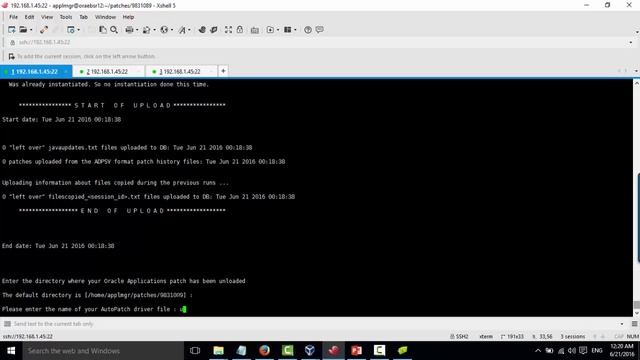Screen dimensions: 640x360
Task: Open PowerPoint from the taskbar
Action: click(356, 351)
